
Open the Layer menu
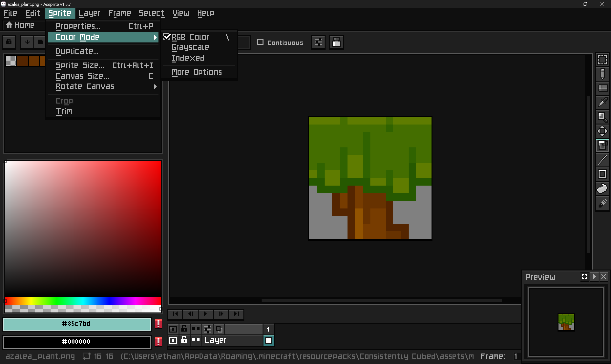pyautogui.click(x=89, y=13)
